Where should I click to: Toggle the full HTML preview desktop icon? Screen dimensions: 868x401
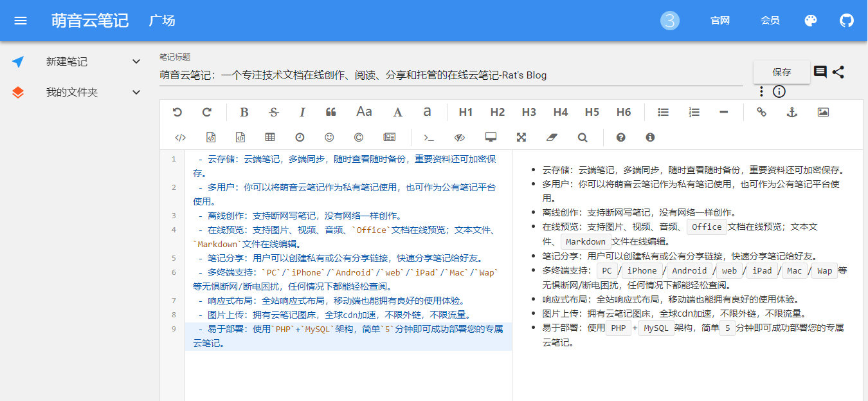(x=491, y=137)
